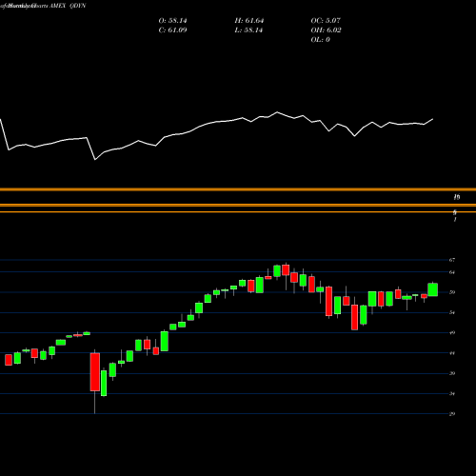This screenshot has width=476, height=476.
Task: Click the "OC: 5.07" readout
Action: coord(326,21)
